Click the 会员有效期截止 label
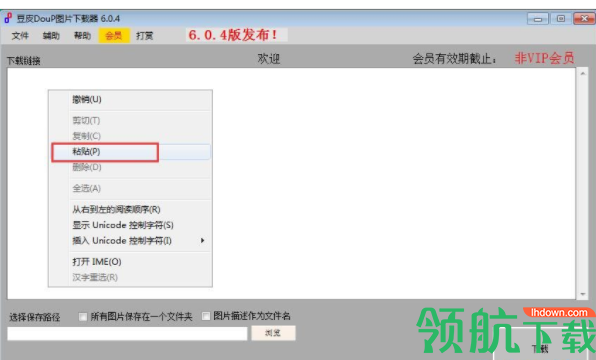This screenshot has height=360, width=596. (454, 59)
